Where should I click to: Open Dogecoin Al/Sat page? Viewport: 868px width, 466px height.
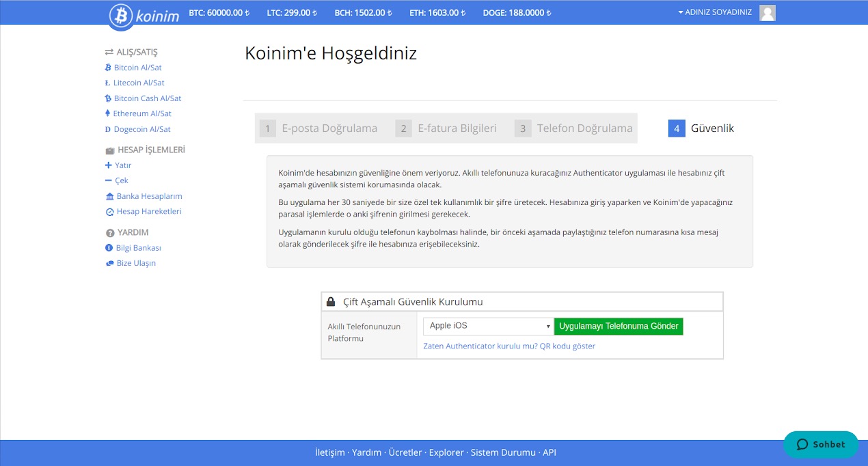(142, 129)
